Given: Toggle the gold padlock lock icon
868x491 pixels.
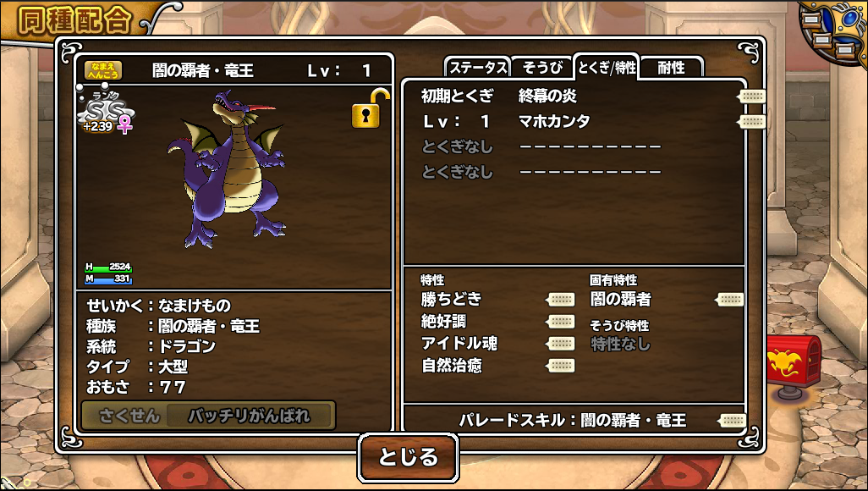Looking at the screenshot, I should [x=369, y=109].
